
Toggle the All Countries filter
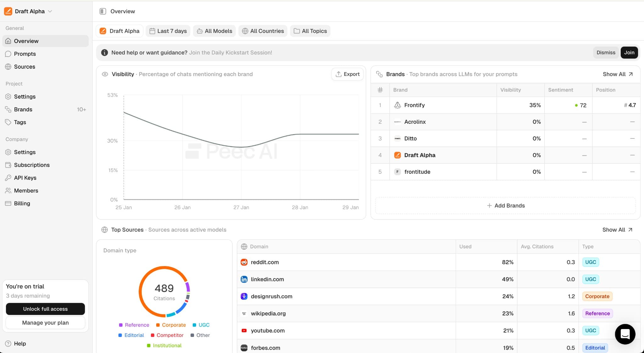point(263,31)
